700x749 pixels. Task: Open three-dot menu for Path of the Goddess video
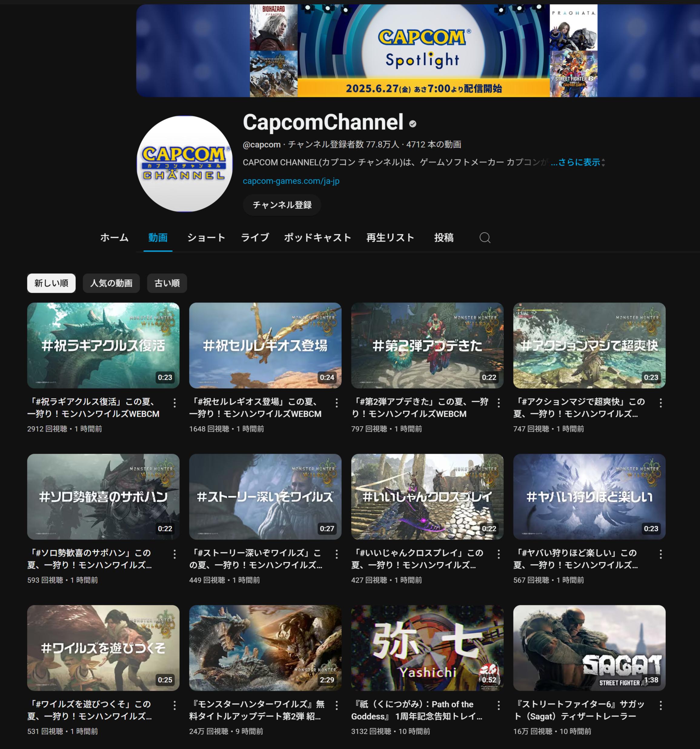click(x=499, y=705)
